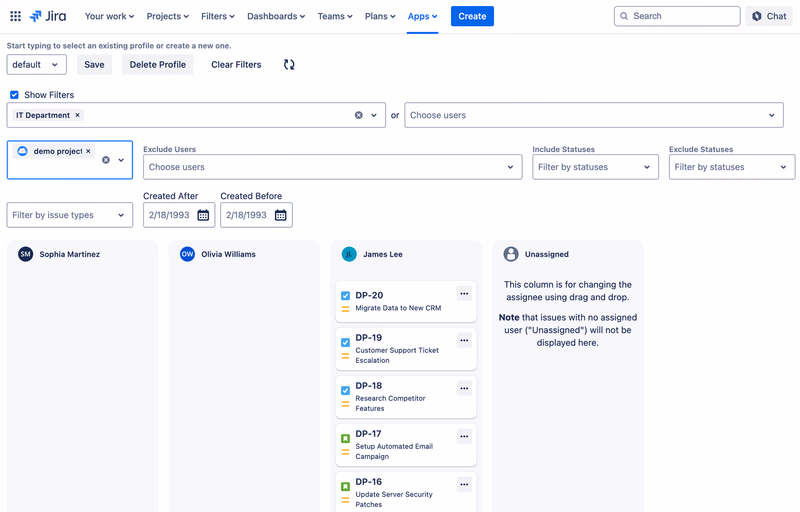
Task: Click Clear Filters
Action: tap(236, 64)
